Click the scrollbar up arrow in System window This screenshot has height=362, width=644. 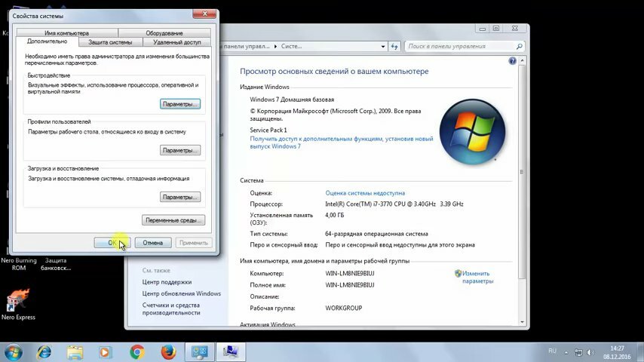(522, 61)
